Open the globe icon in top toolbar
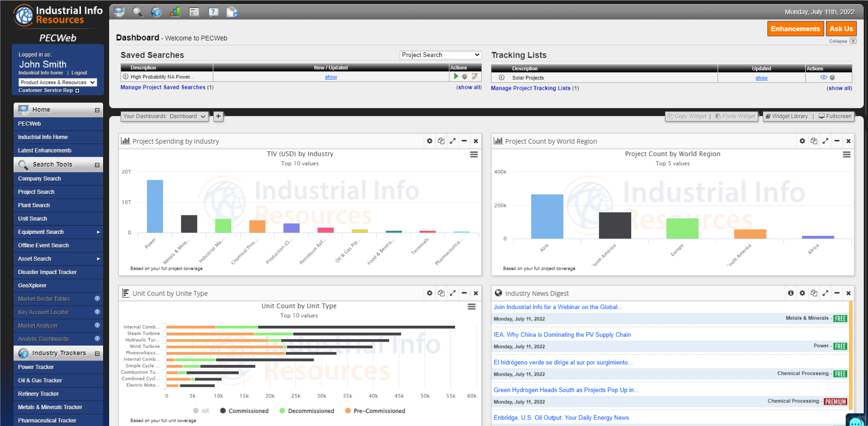Image resolution: width=868 pixels, height=426 pixels. (156, 12)
